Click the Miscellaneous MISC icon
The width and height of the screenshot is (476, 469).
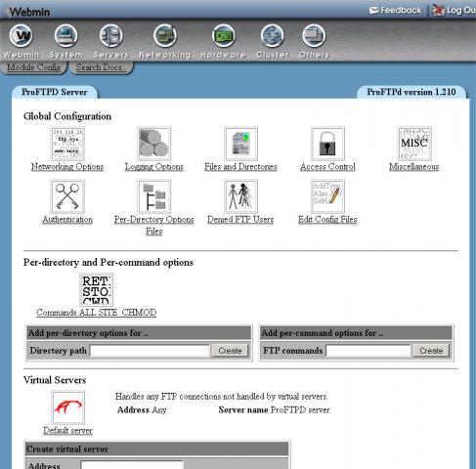(414, 144)
